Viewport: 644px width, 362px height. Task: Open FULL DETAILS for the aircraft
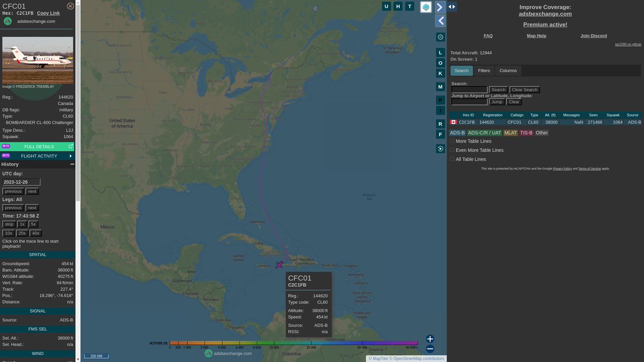[x=38, y=146]
